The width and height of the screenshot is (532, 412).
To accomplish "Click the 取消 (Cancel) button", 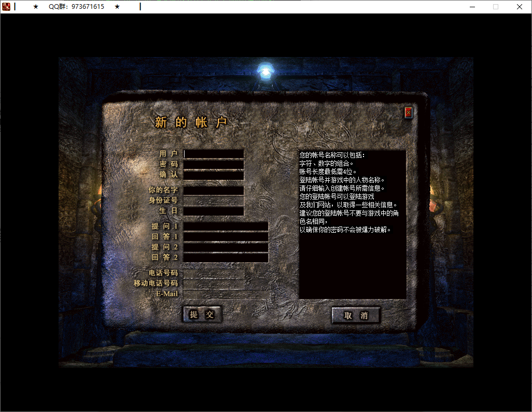I will [x=356, y=315].
